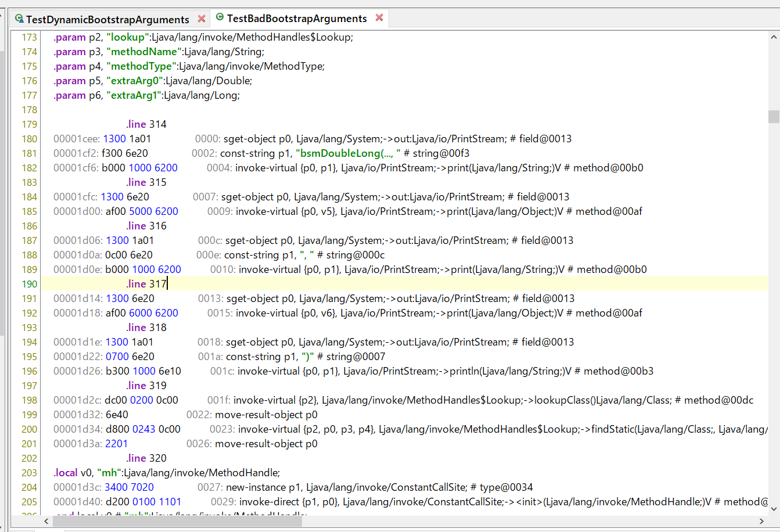
Task: Close the TestDynamicBootstrapArguments tab
Action: [202, 19]
